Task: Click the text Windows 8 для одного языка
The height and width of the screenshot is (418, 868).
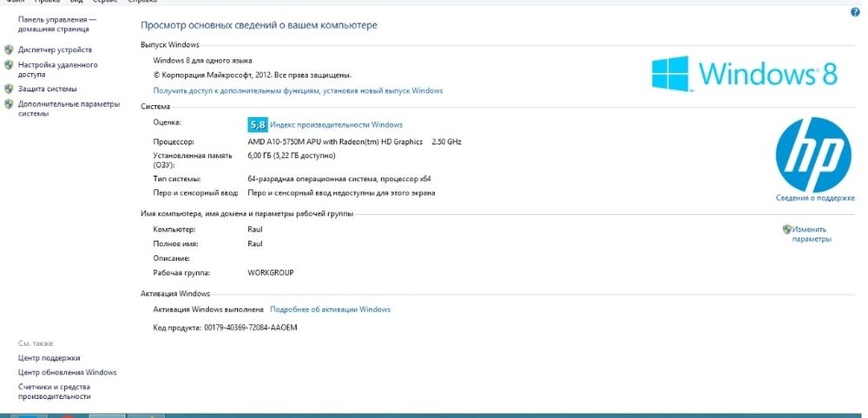Action: tap(202, 61)
